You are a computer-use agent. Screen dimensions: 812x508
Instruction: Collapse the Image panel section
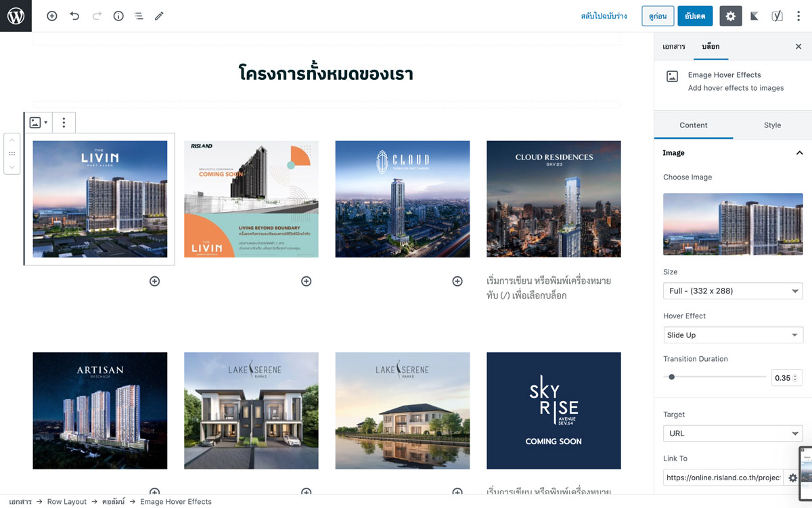coord(799,153)
